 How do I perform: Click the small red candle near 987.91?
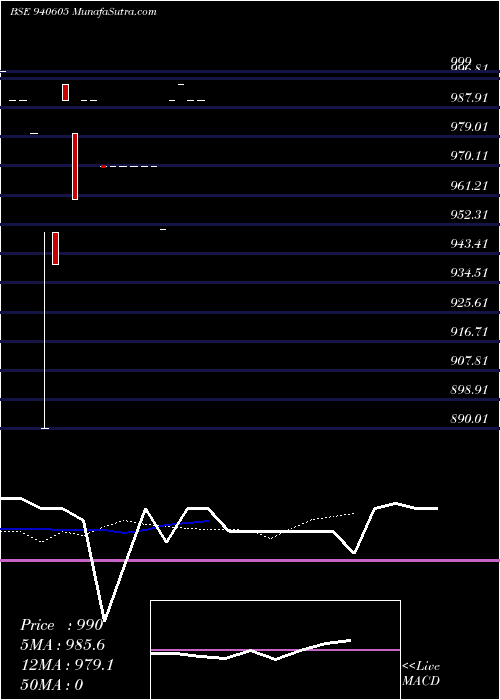(x=66, y=92)
